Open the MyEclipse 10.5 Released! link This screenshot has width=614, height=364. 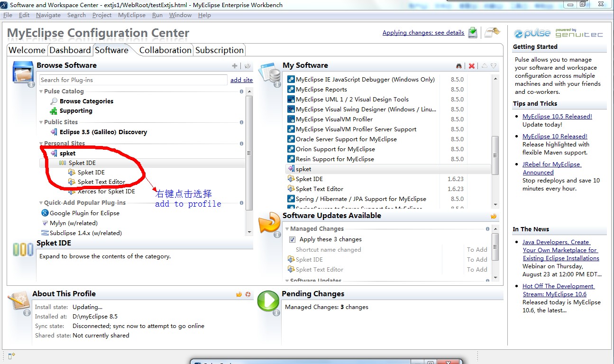(x=557, y=117)
